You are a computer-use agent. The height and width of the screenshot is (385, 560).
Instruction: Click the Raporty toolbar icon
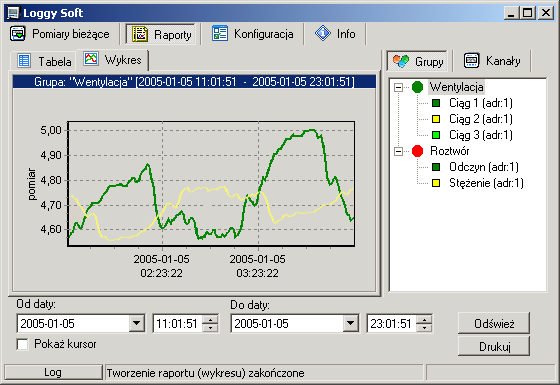tap(140, 34)
